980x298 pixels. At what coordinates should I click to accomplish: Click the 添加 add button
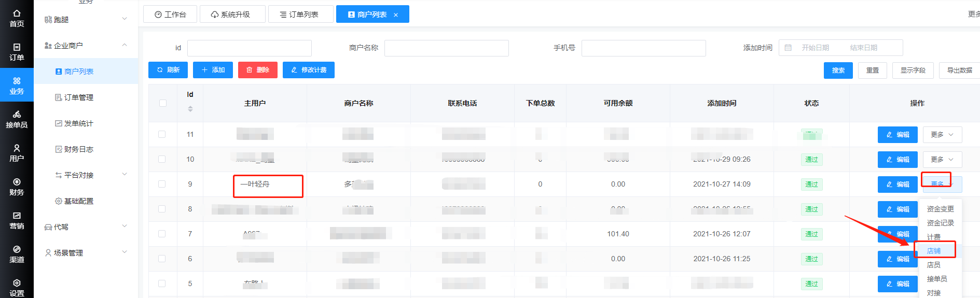[213, 70]
